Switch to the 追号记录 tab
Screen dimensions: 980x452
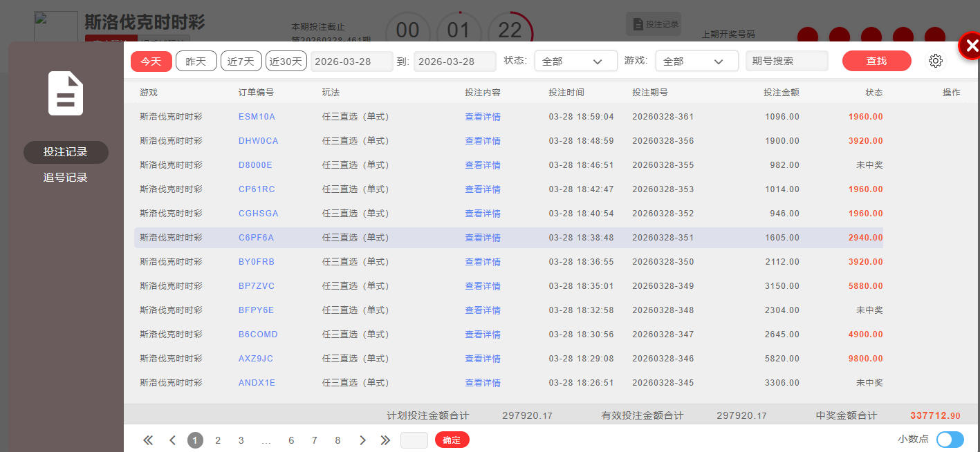[66, 178]
